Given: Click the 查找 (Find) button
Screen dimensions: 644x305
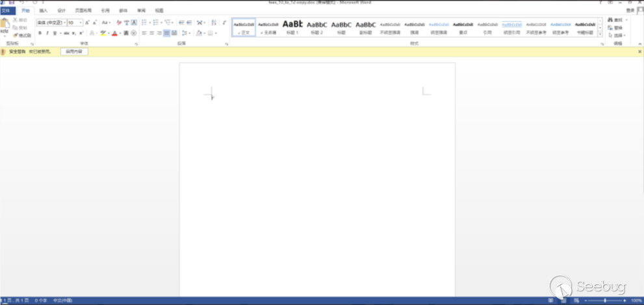Looking at the screenshot, I should [616, 20].
